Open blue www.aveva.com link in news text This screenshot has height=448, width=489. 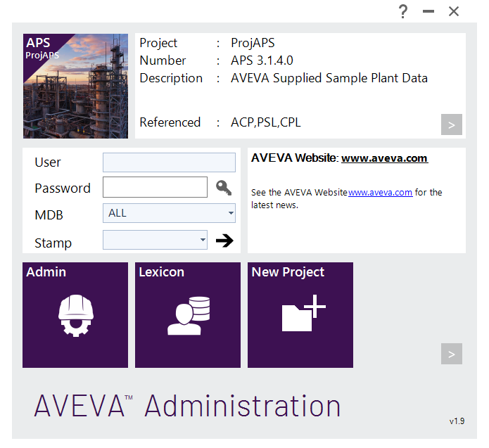(380, 193)
